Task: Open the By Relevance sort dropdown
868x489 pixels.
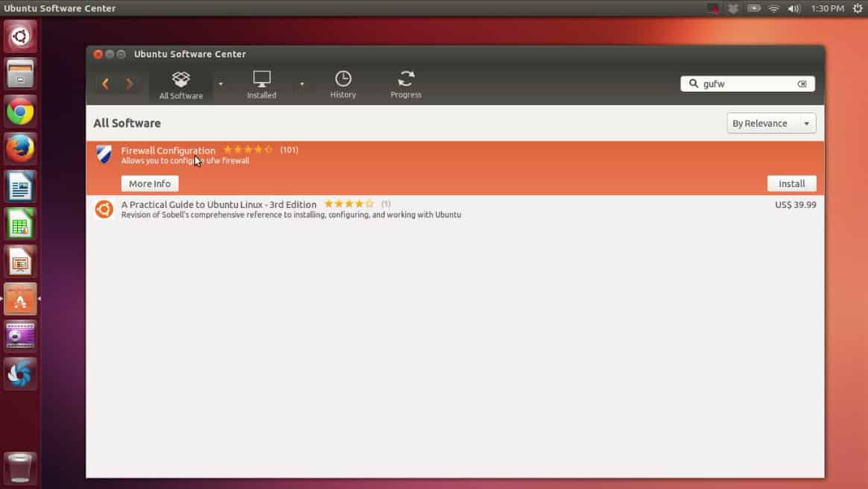Action: (771, 123)
